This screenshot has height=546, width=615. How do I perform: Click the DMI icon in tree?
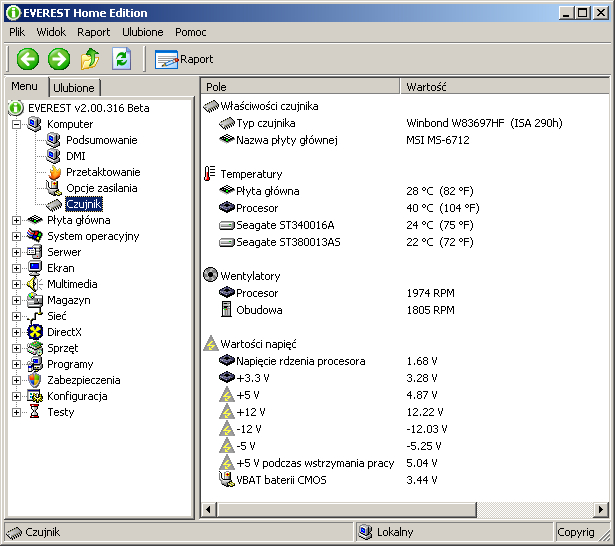pyautogui.click(x=54, y=156)
